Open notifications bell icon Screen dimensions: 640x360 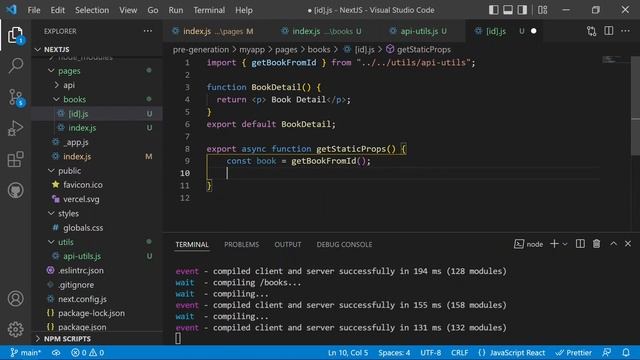(626, 353)
